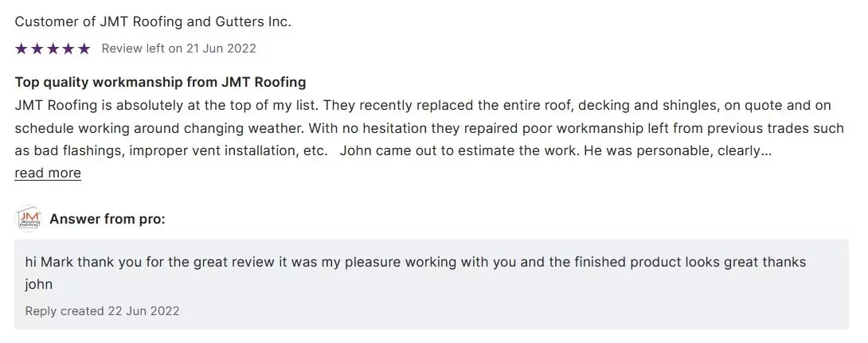Click the fourth purple rating star
The width and height of the screenshot is (868, 343).
[x=68, y=49]
